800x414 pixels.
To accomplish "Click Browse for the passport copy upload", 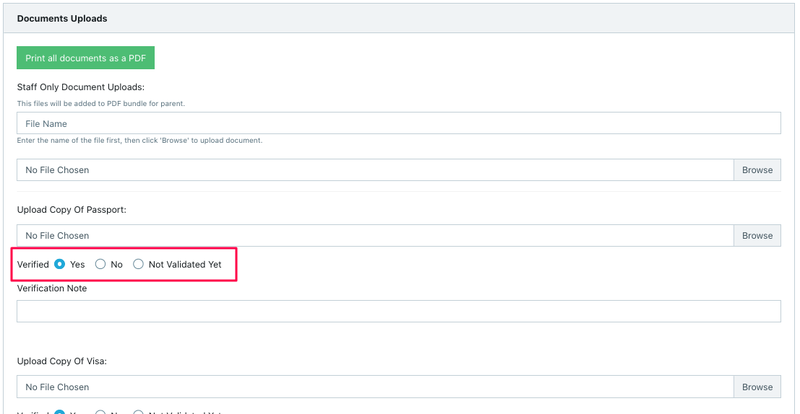I will [x=757, y=236].
